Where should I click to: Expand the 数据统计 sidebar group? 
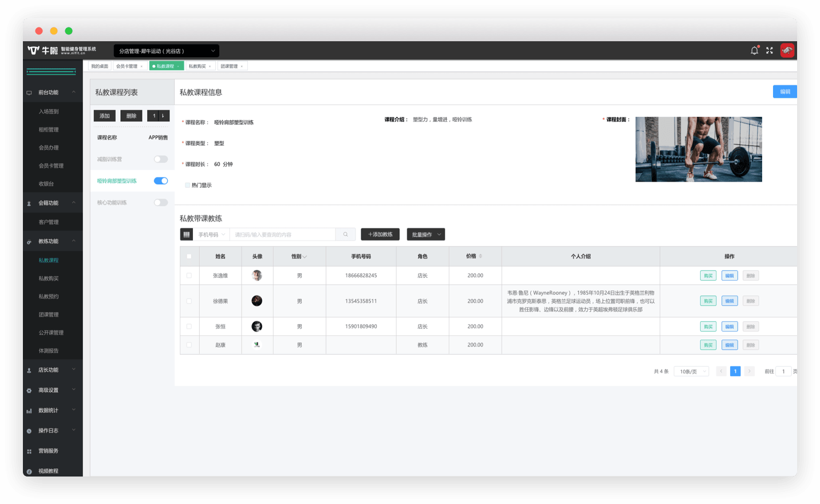coord(53,410)
